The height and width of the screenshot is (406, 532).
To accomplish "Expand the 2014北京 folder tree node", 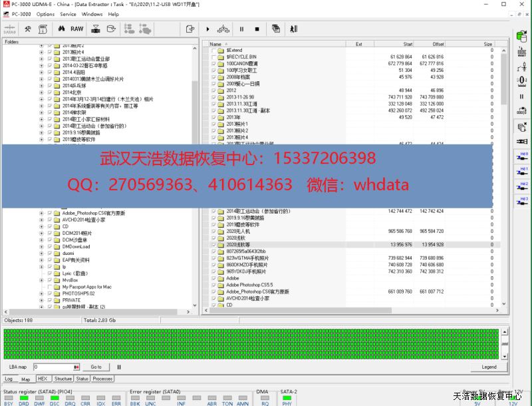I will point(41,93).
